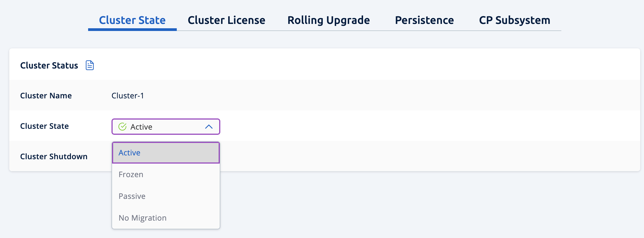
Task: Click the blue underline of the active tab
Action: click(x=132, y=30)
